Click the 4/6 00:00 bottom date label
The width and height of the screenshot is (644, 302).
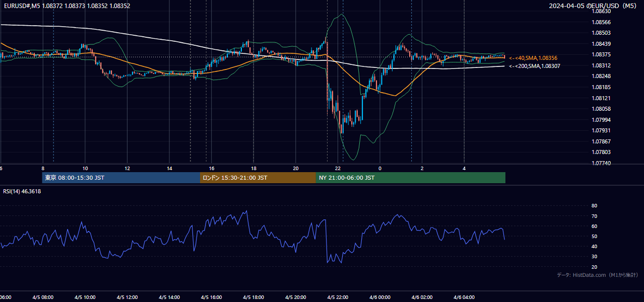click(x=380, y=297)
